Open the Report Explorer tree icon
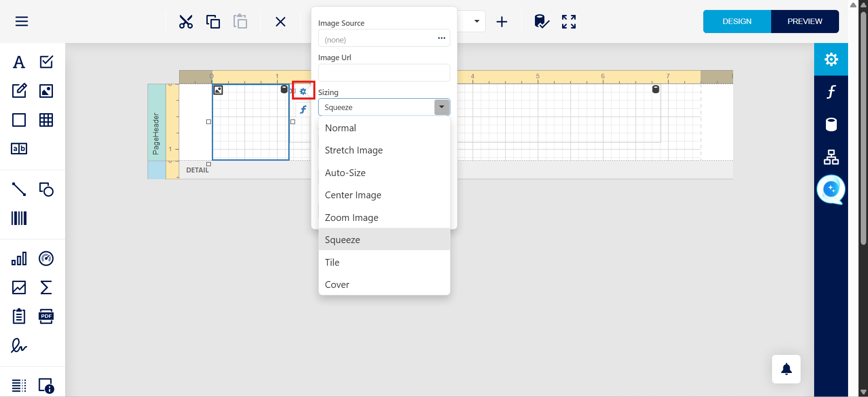Screen dimensions: 868x397 pos(831,157)
